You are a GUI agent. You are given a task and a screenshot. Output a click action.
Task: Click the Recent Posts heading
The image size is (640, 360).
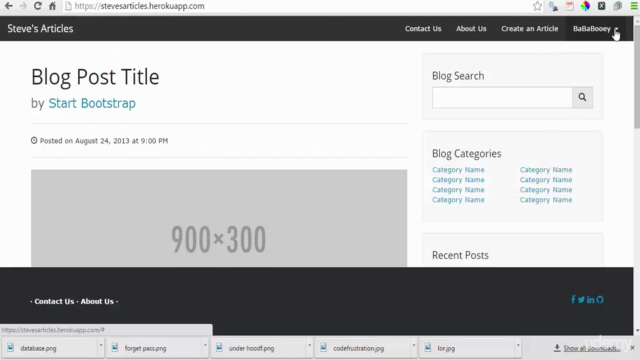click(460, 255)
